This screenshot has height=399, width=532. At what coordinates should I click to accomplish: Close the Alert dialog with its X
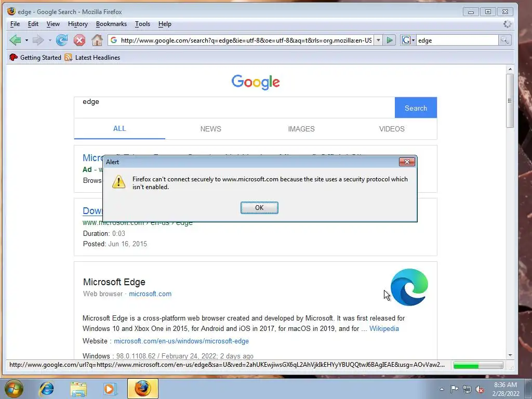pos(407,162)
